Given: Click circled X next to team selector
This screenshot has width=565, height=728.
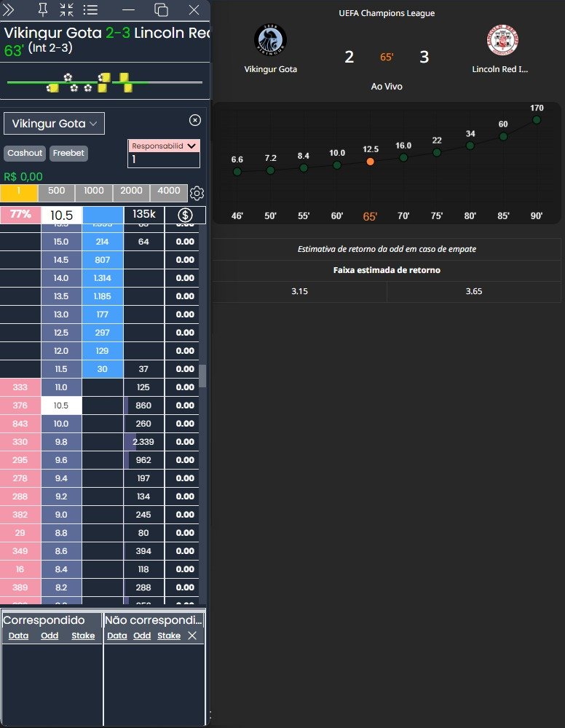Looking at the screenshot, I should click(194, 120).
